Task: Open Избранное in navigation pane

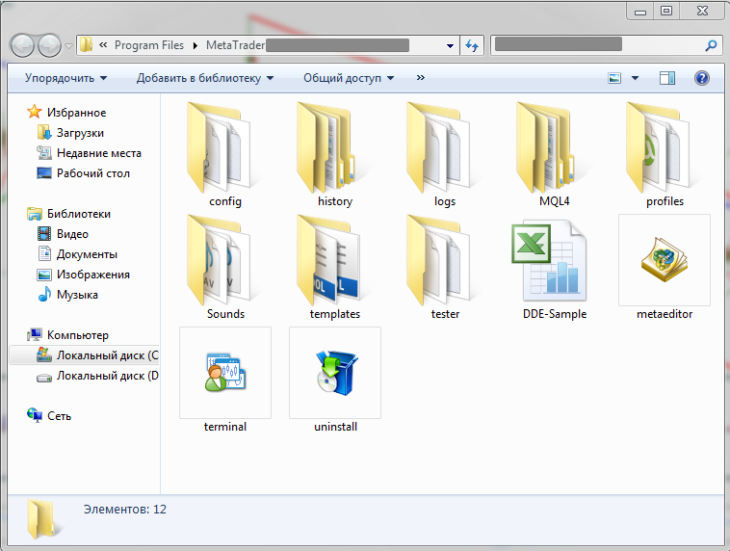Action: coord(67,113)
